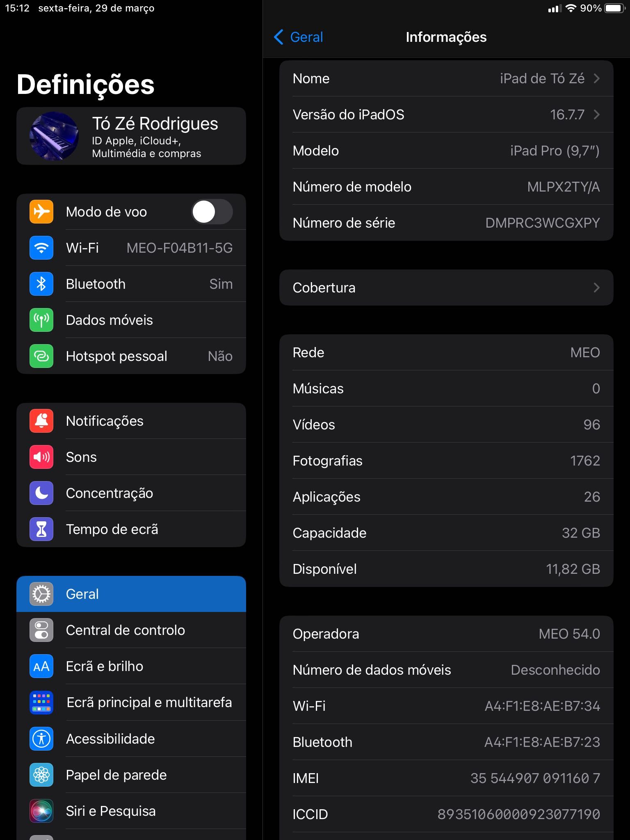Tap the Bluetooth icon in sidebar
The width and height of the screenshot is (630, 840).
[x=41, y=284]
